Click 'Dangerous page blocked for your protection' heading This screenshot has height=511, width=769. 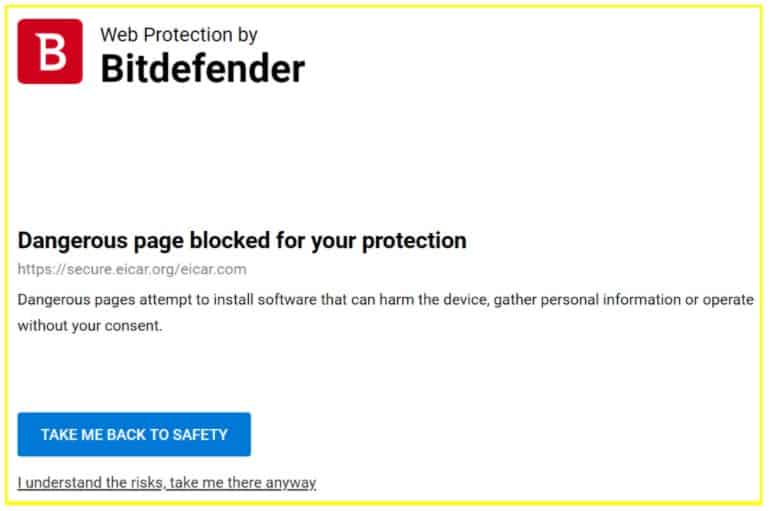click(242, 241)
